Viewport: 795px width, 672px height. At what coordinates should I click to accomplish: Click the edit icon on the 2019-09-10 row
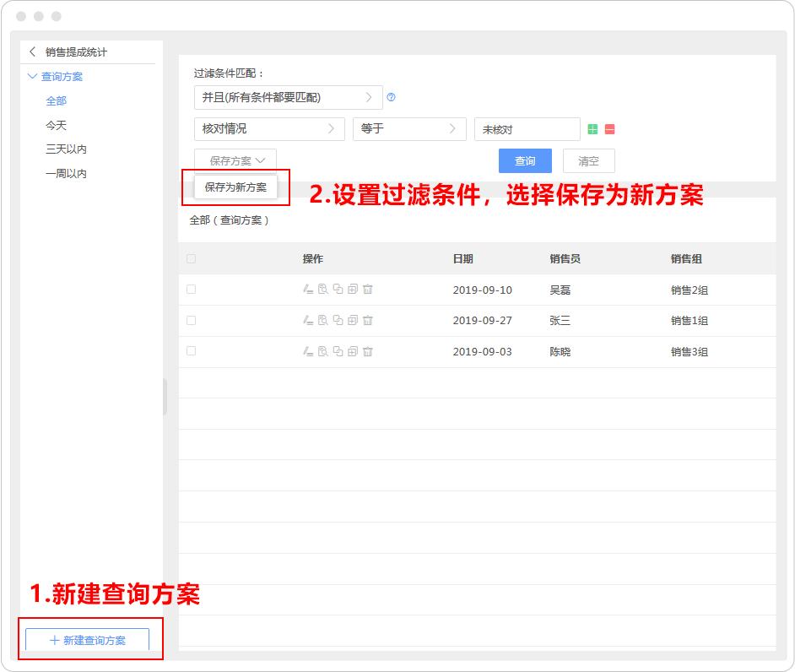(308, 289)
